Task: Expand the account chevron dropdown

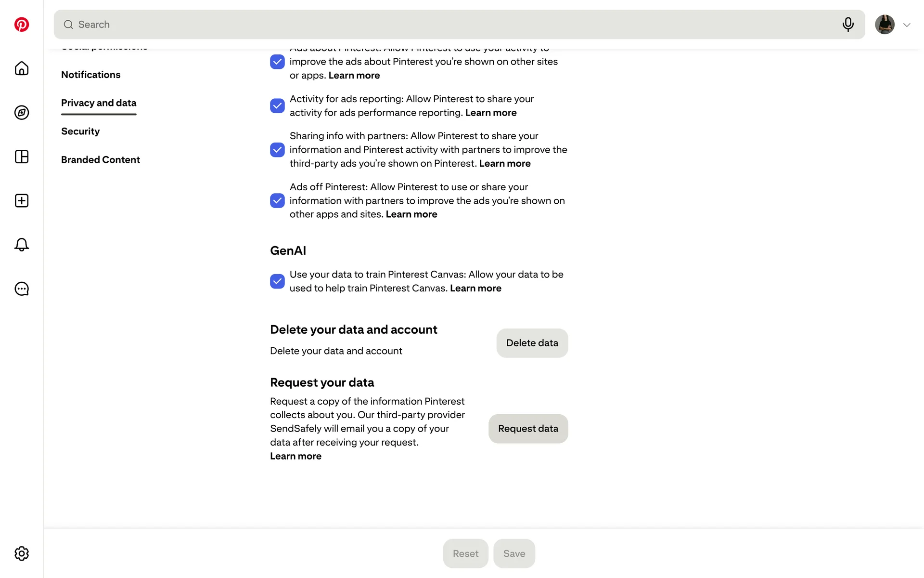Action: [x=907, y=25]
